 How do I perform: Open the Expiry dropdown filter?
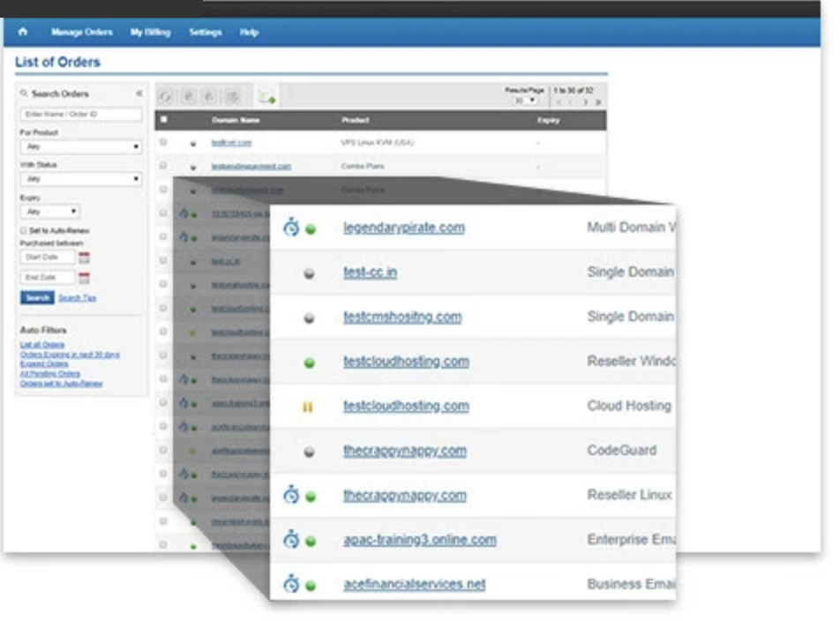click(49, 212)
